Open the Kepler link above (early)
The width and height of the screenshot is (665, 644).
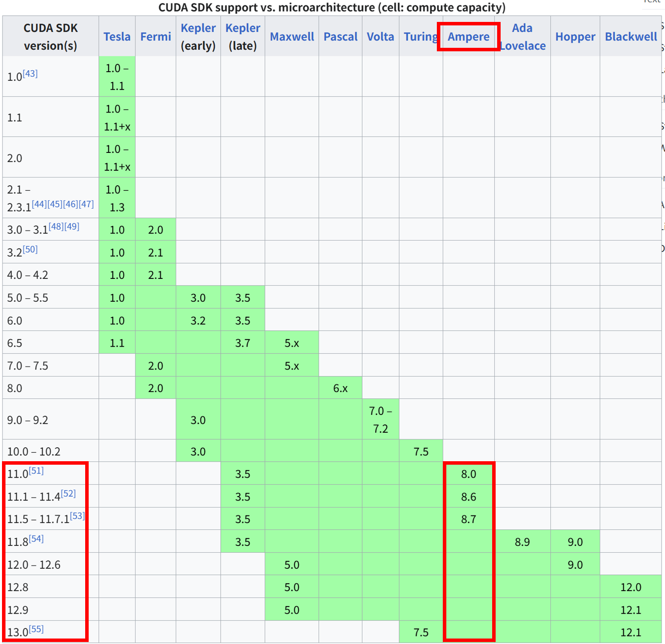point(198,28)
